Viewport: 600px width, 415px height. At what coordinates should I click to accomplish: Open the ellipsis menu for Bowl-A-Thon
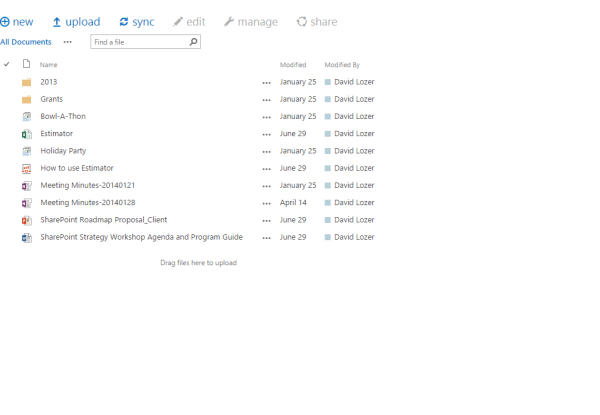[266, 117]
